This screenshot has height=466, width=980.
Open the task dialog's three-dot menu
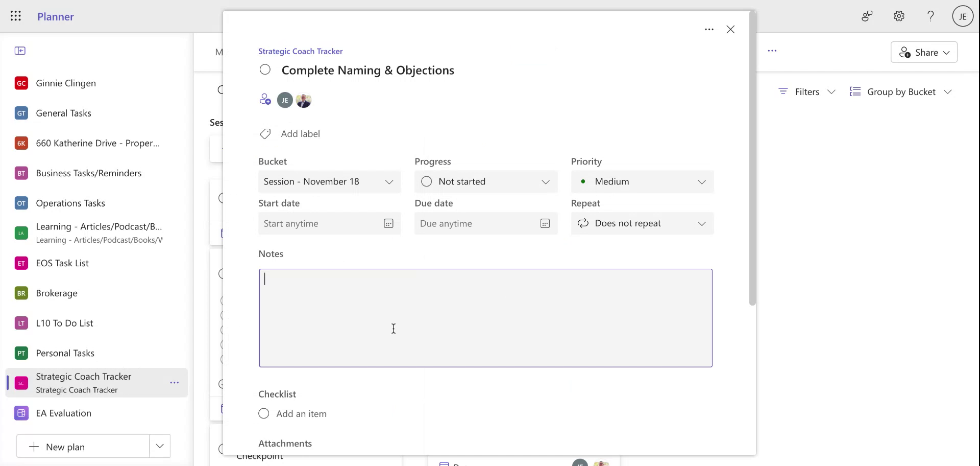point(709,29)
